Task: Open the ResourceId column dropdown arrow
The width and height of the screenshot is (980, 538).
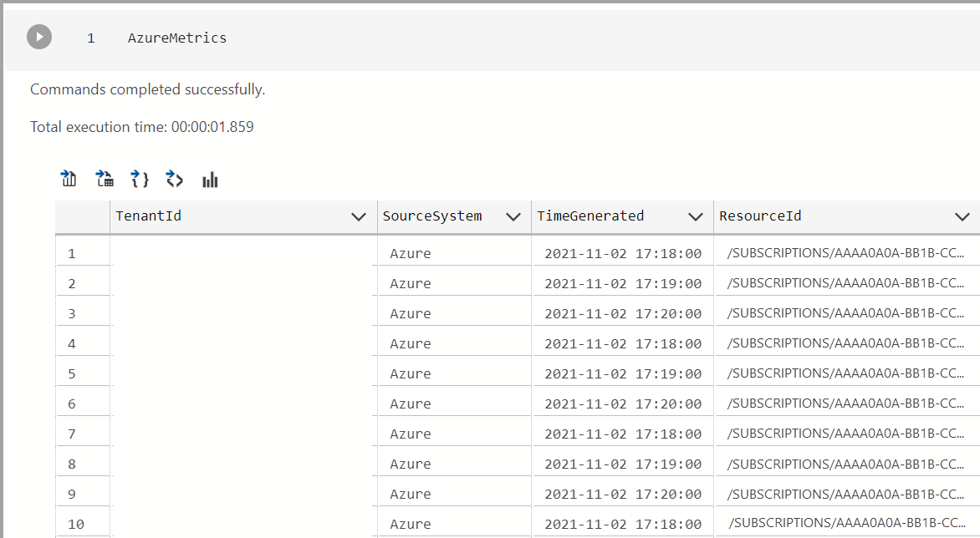Action: coord(962,216)
